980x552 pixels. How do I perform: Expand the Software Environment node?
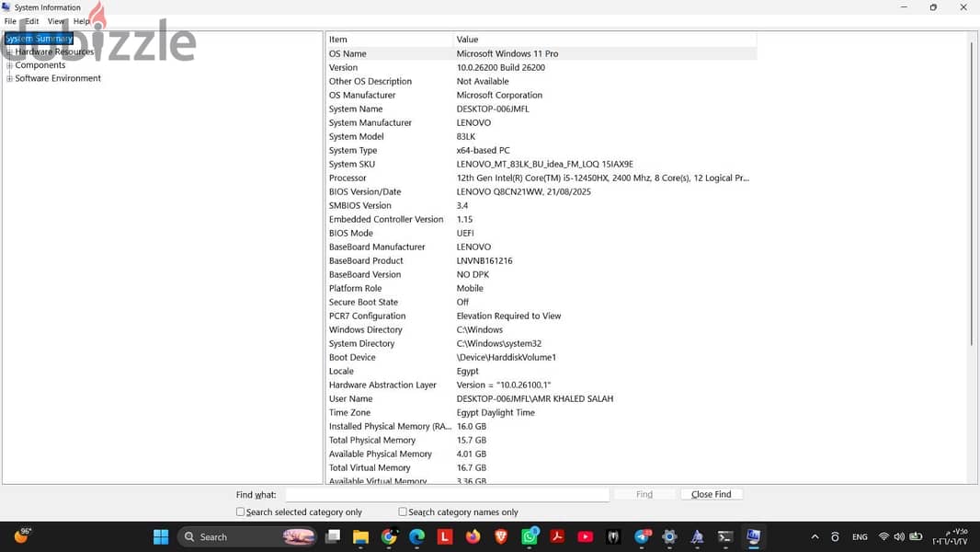[x=9, y=78]
